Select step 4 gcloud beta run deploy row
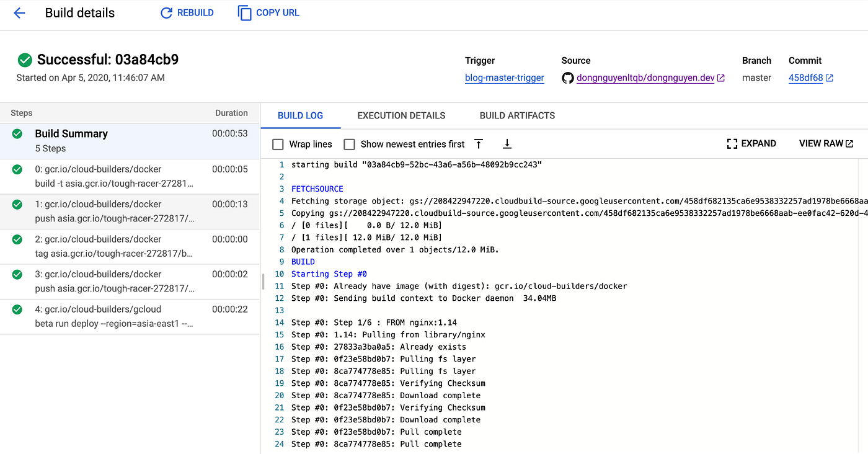The width and height of the screenshot is (868, 454). (x=130, y=317)
